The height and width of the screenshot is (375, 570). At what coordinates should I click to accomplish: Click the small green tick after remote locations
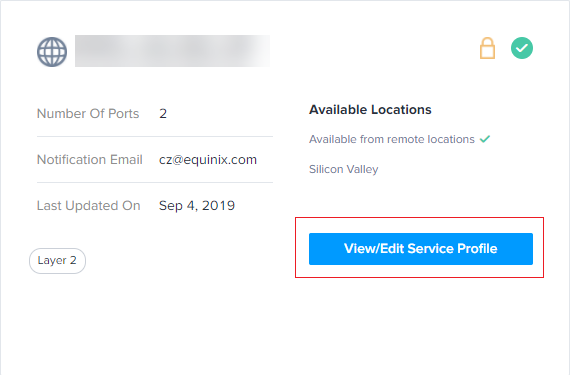click(485, 139)
